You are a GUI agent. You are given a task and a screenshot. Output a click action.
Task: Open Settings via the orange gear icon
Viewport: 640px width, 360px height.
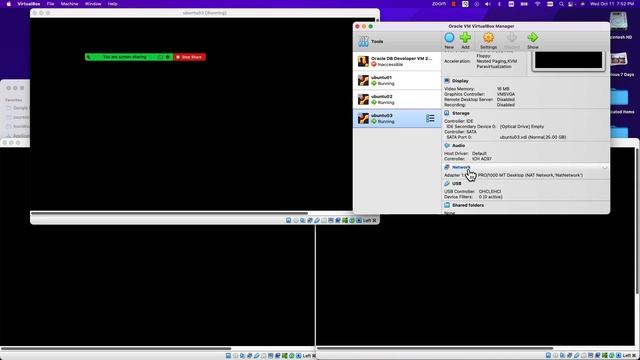[488, 41]
